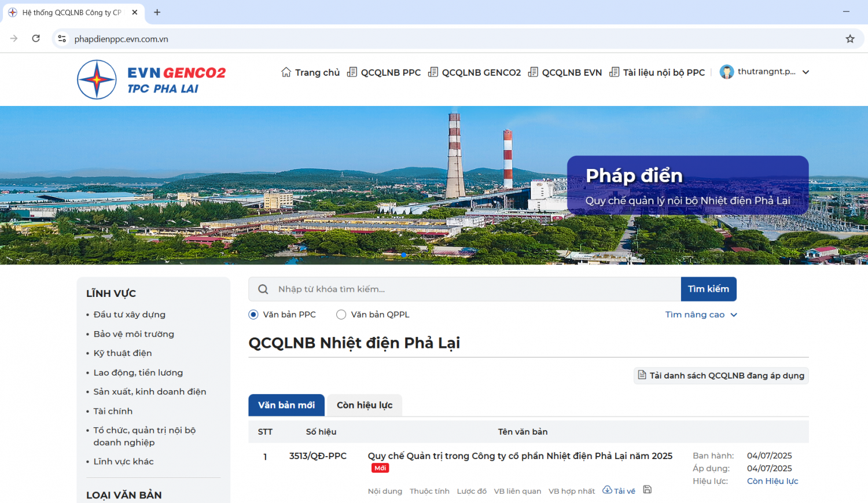Click the Số hiệu column header

coord(321,432)
